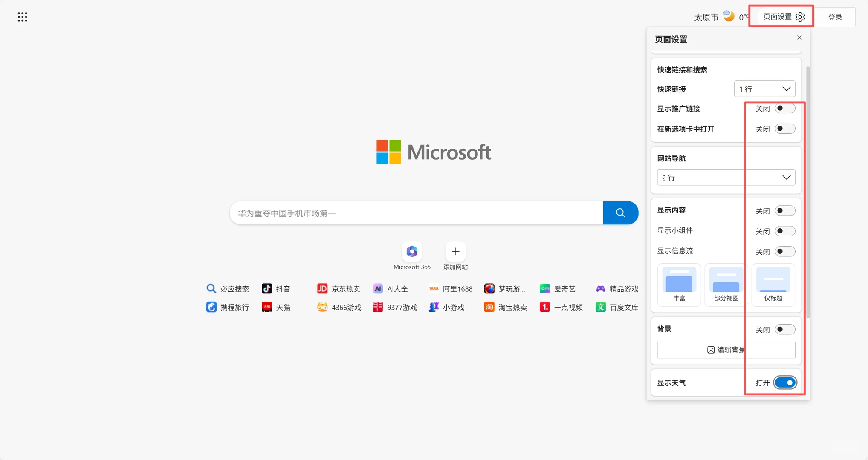The width and height of the screenshot is (868, 460).
Task: Click the 登录 button
Action: coord(835,17)
